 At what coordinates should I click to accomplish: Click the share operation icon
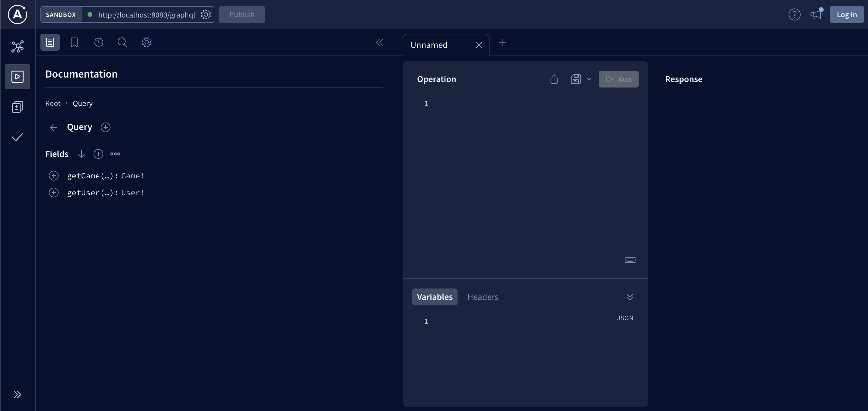click(554, 79)
